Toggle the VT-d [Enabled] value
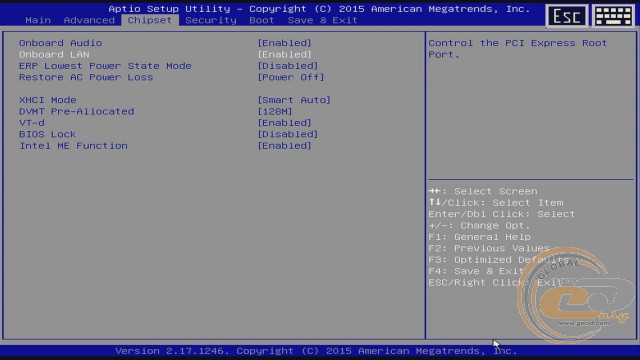 tap(284, 123)
